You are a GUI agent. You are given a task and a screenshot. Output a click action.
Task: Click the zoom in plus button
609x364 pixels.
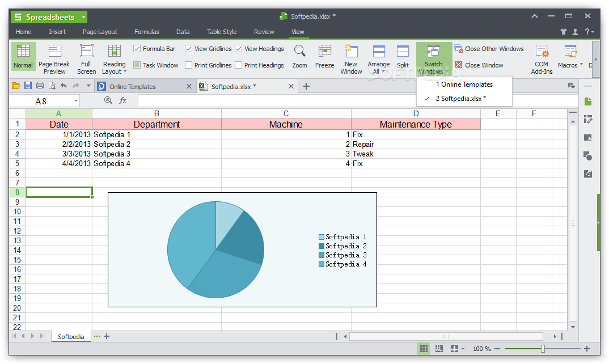(x=587, y=349)
